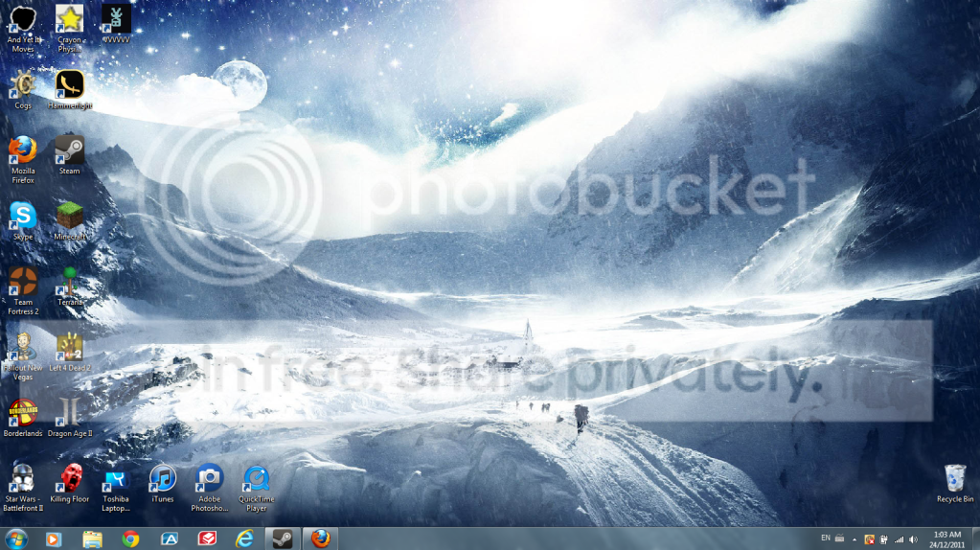The image size is (980, 550).
Task: Click the Show Desktop strip at the taskbar end
Action: coord(975,539)
